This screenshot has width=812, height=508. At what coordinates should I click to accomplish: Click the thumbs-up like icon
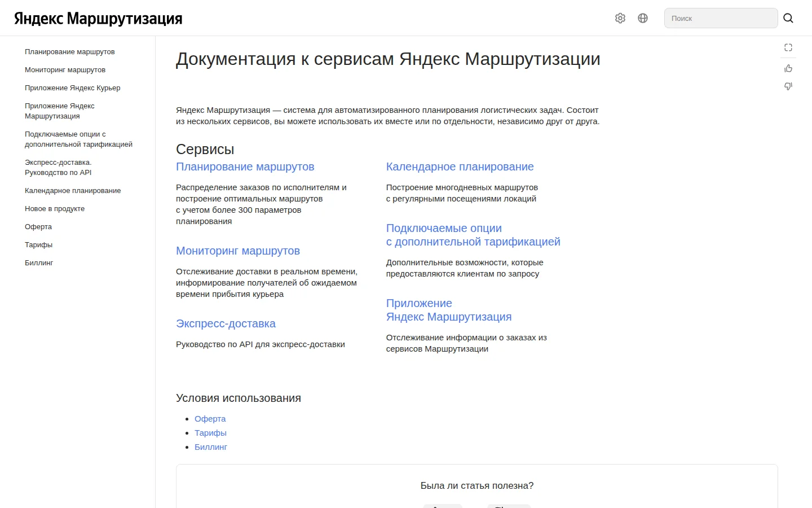pyautogui.click(x=788, y=68)
